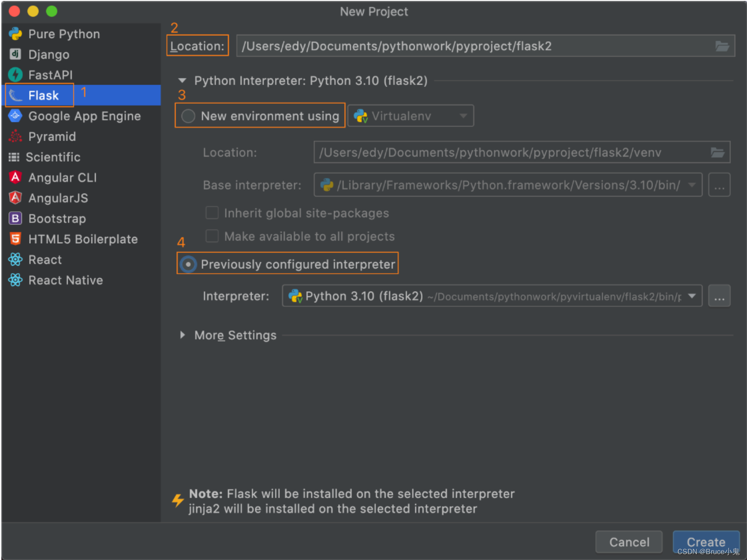Image resolution: width=747 pixels, height=560 pixels.
Task: Click the Bootstrap B icon
Action: click(15, 218)
